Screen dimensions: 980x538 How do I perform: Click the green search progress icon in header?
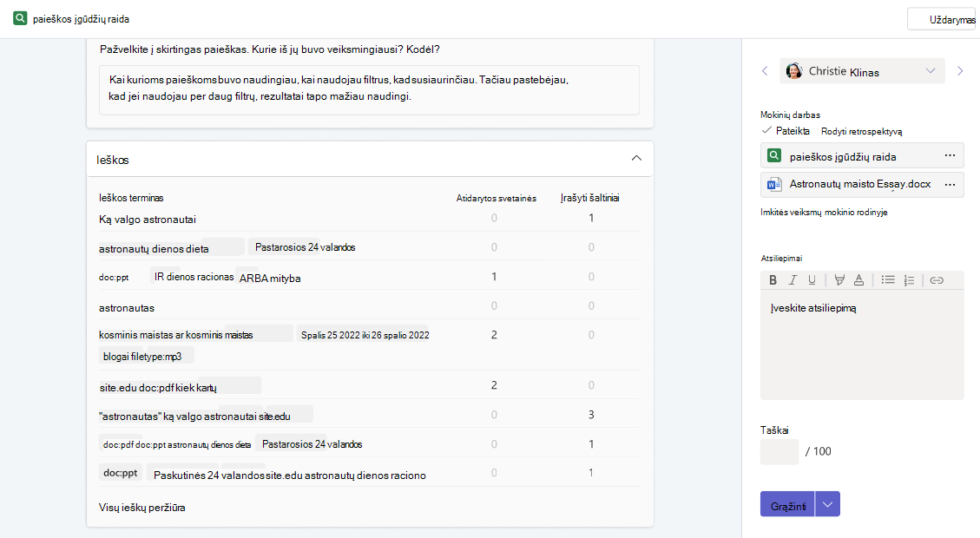pyautogui.click(x=20, y=18)
